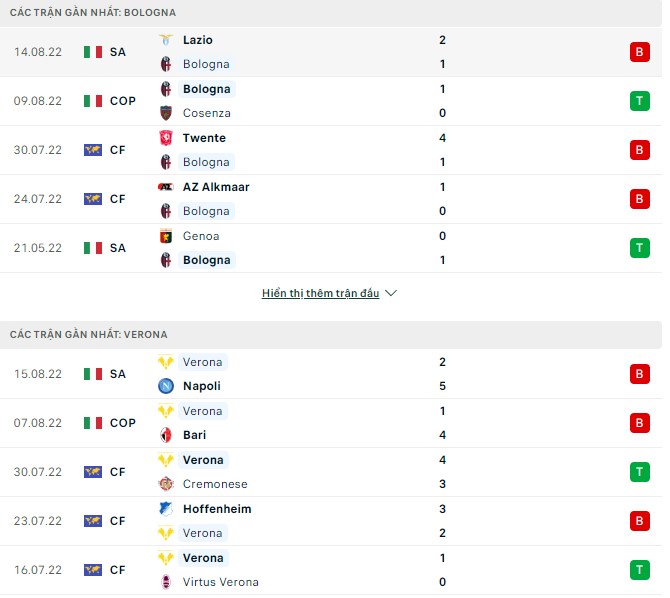Click the red B badge for Lazio match
This screenshot has height=598, width=670.
(639, 52)
